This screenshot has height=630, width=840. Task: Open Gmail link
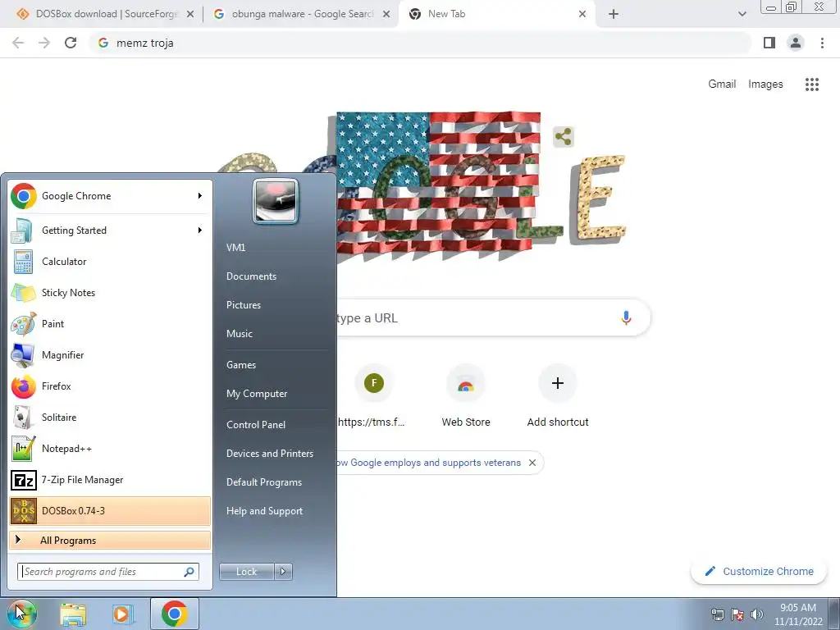[x=722, y=84]
